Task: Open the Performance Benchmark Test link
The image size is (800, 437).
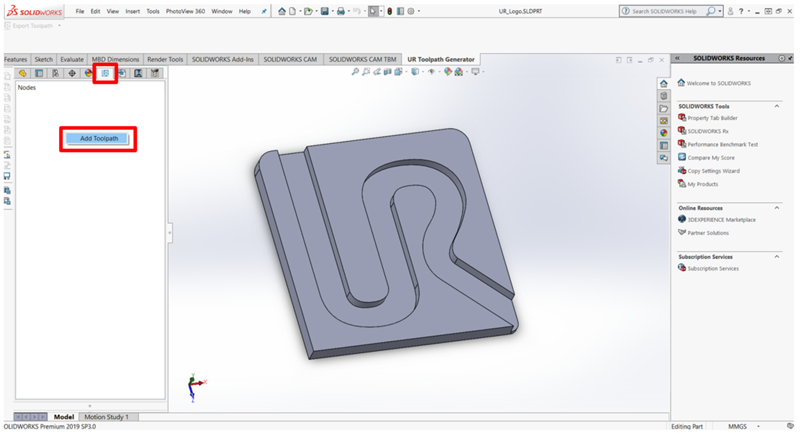Action: pyautogui.click(x=722, y=144)
